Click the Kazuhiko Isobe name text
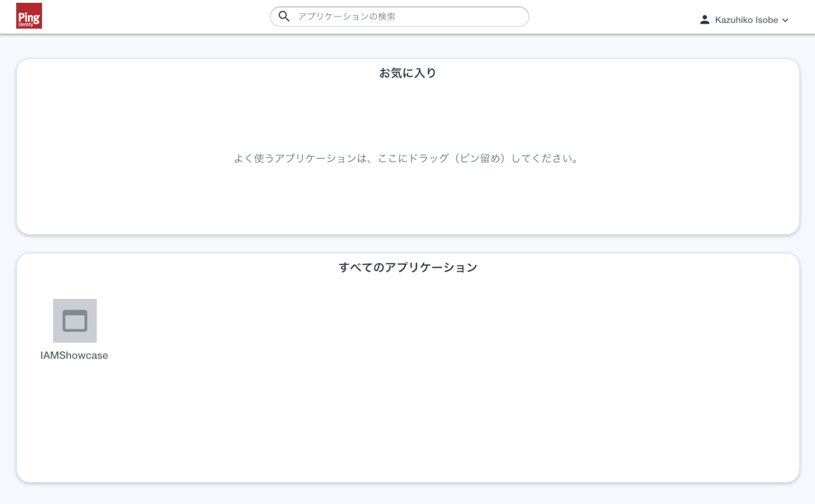Viewport: 815px width, 504px height. tap(746, 20)
